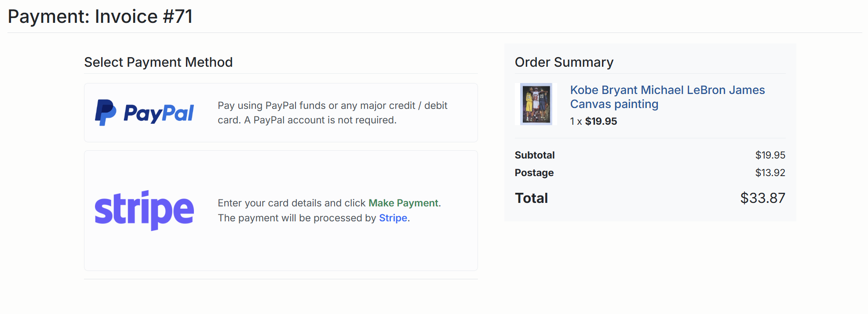
Task: Click the $33.87 total amount
Action: tap(762, 198)
